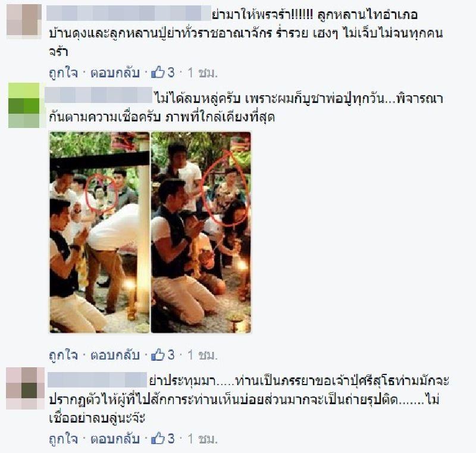This screenshot has height=453, width=476.
Task: Click the thumbs-up icon on the first comment
Action: pyautogui.click(x=158, y=73)
